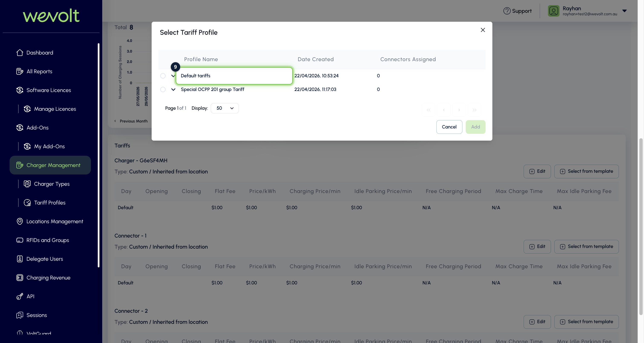This screenshot has width=644, height=343.
Task: Select from template for Charger G6eSF4MH
Action: pyautogui.click(x=586, y=171)
